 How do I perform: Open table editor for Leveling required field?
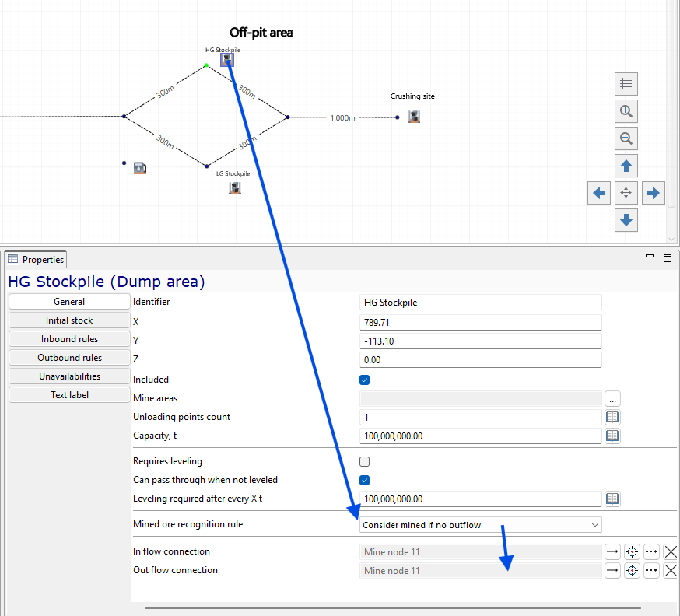tap(612, 499)
